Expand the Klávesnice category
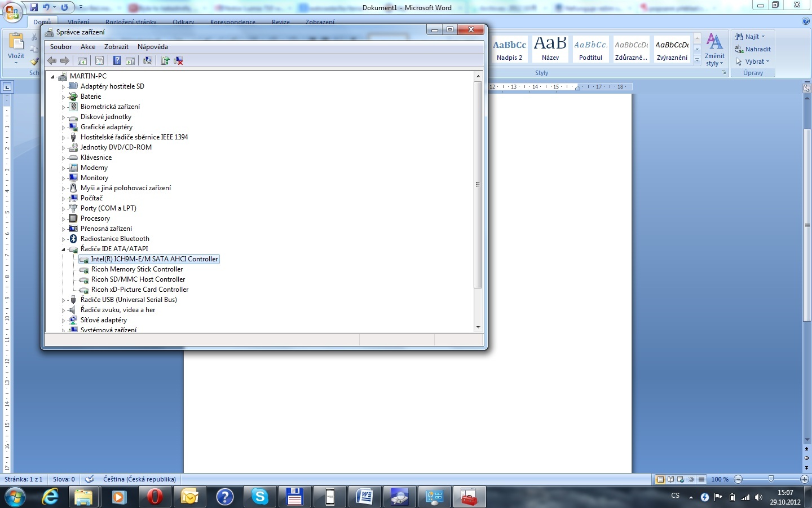 tap(63, 158)
